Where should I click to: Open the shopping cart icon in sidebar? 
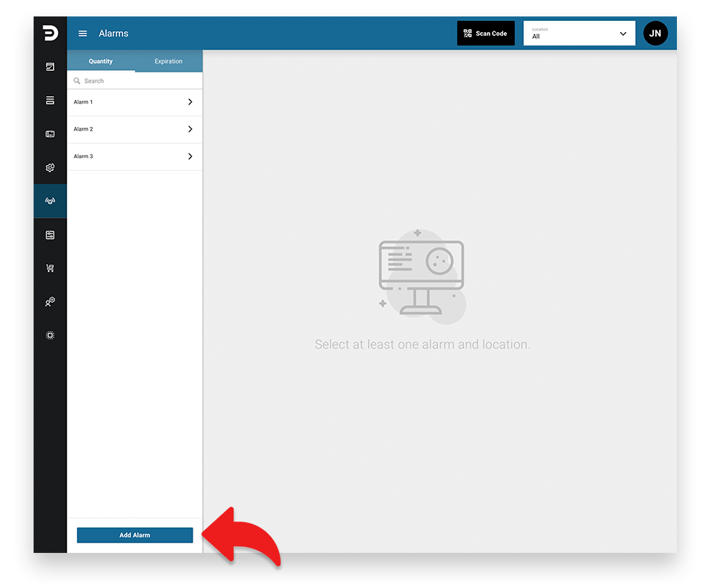coord(50,269)
